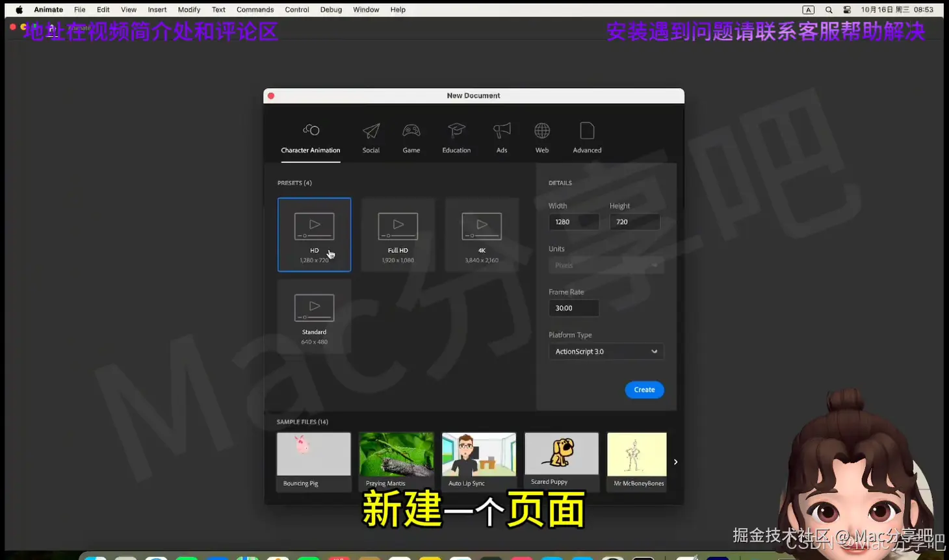The height and width of the screenshot is (560, 949).
Task: Click the right arrow beside sample files
Action: 675,461
